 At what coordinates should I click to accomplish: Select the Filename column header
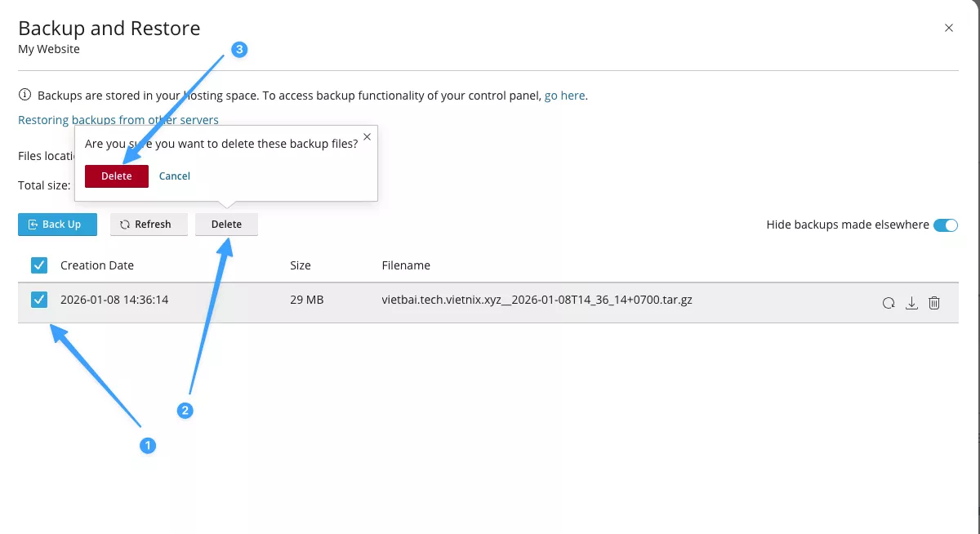[406, 265]
